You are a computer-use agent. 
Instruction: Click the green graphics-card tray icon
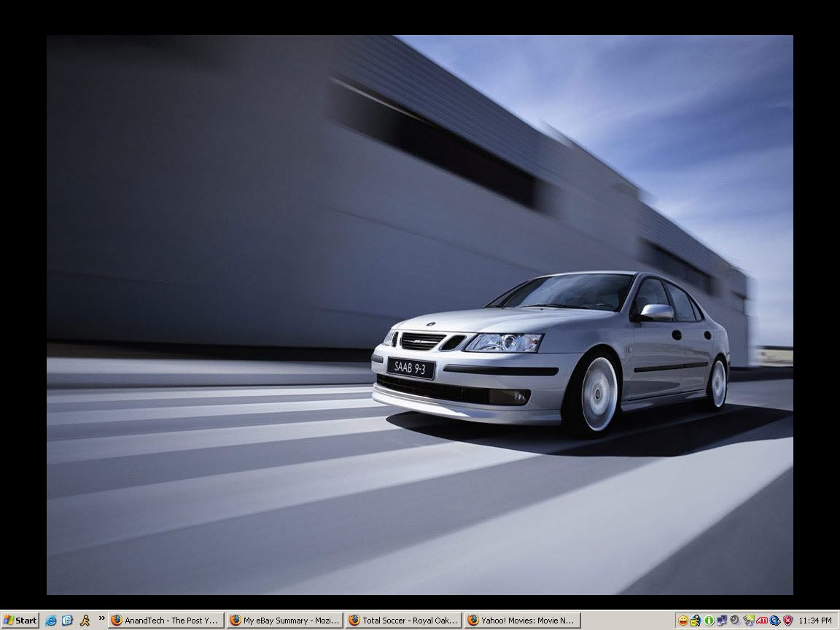point(749,621)
